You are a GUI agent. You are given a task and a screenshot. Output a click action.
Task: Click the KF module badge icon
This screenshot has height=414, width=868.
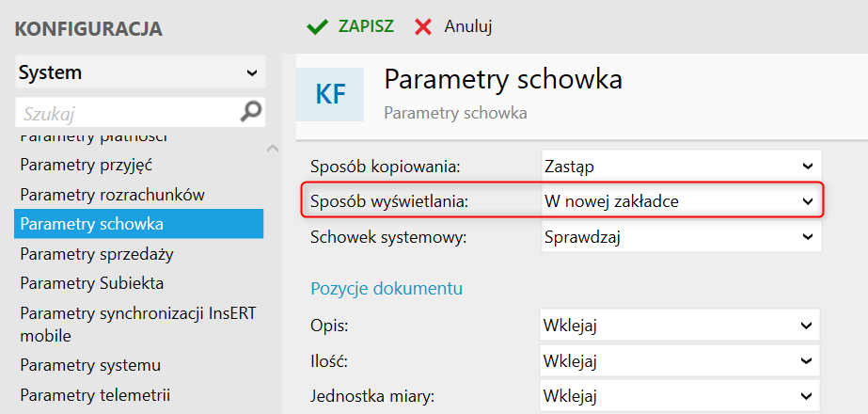330,94
